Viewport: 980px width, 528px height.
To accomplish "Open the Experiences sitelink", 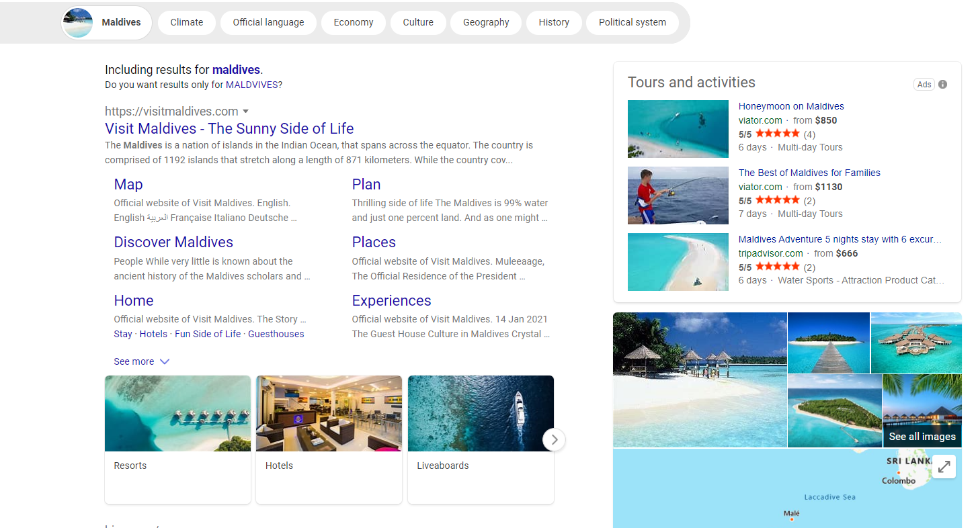I will click(x=391, y=300).
